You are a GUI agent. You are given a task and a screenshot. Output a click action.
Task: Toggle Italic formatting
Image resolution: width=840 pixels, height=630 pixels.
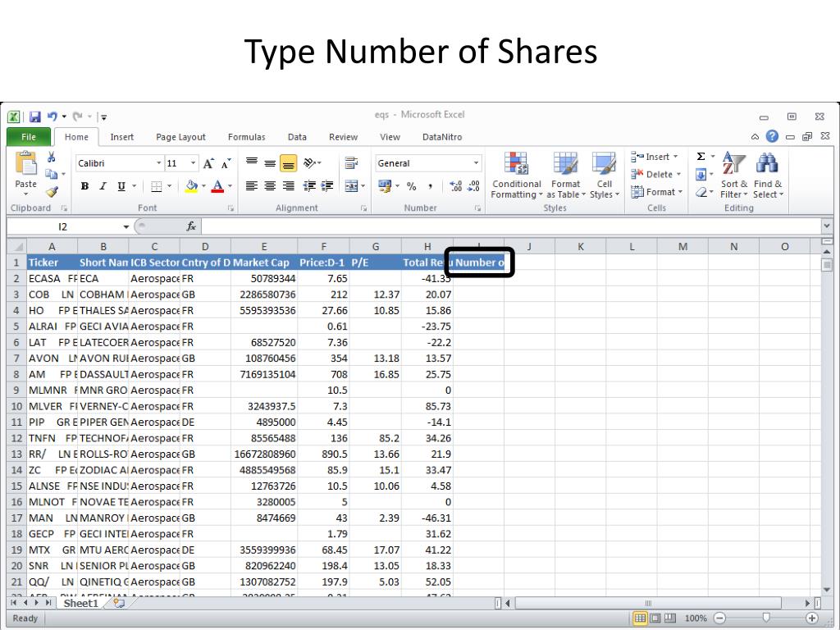103,186
